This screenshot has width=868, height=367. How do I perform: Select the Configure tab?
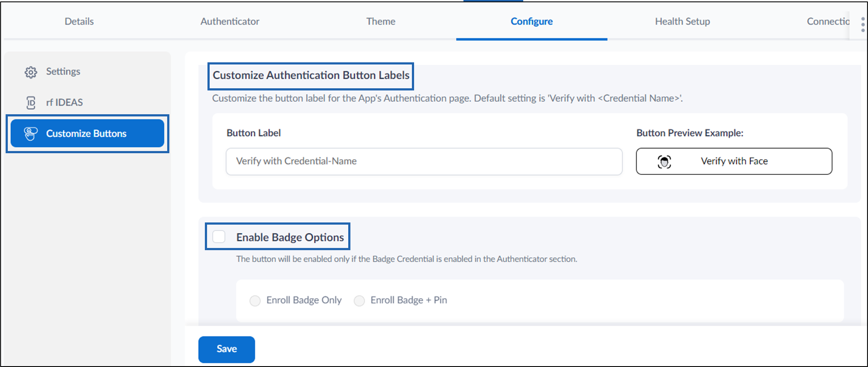(x=531, y=21)
